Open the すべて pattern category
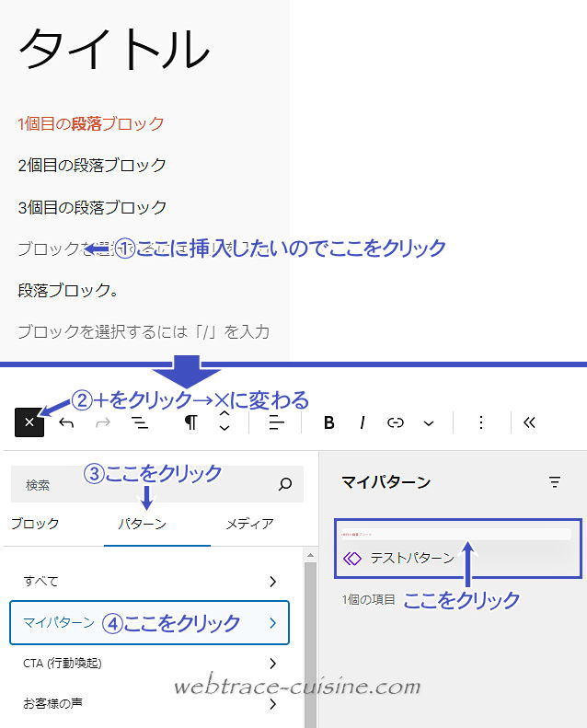Screen dimensions: 587x728 click(149, 582)
